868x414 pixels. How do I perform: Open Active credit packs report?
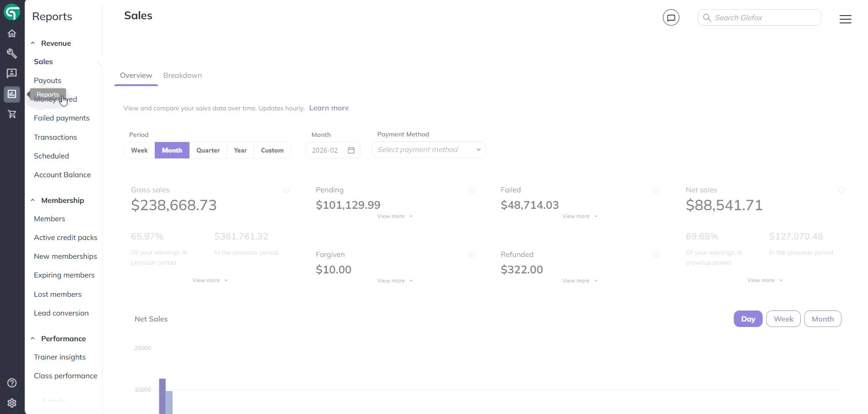(65, 238)
